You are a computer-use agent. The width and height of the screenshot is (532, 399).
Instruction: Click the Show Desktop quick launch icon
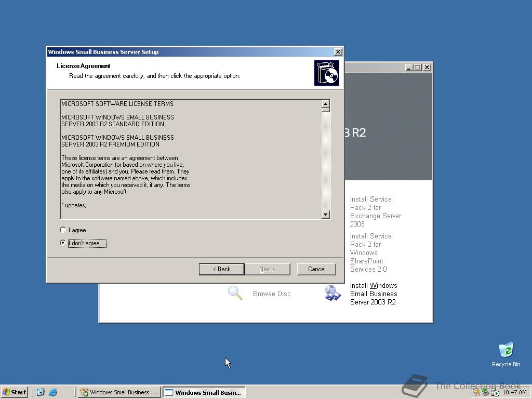[41, 392]
